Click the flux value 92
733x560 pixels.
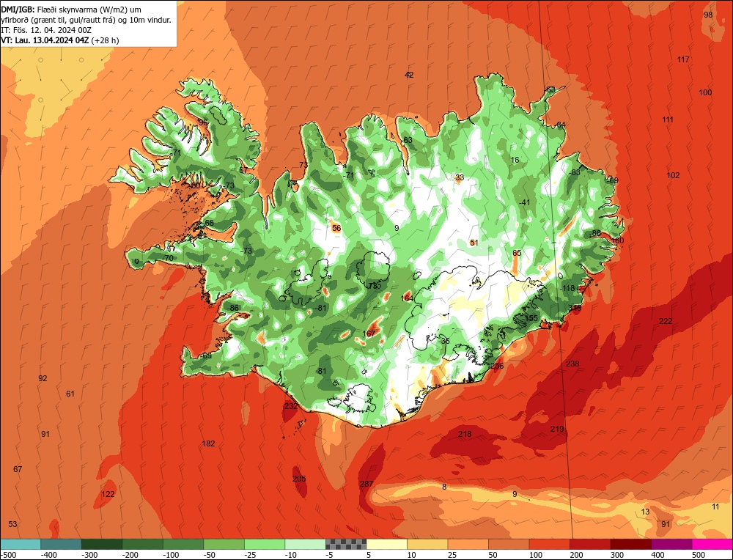point(43,378)
